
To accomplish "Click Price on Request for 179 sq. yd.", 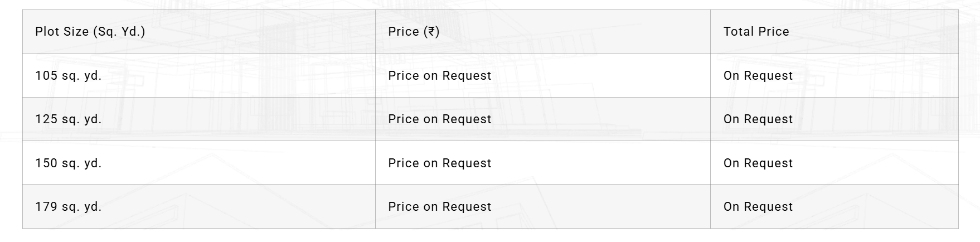I will tap(440, 207).
